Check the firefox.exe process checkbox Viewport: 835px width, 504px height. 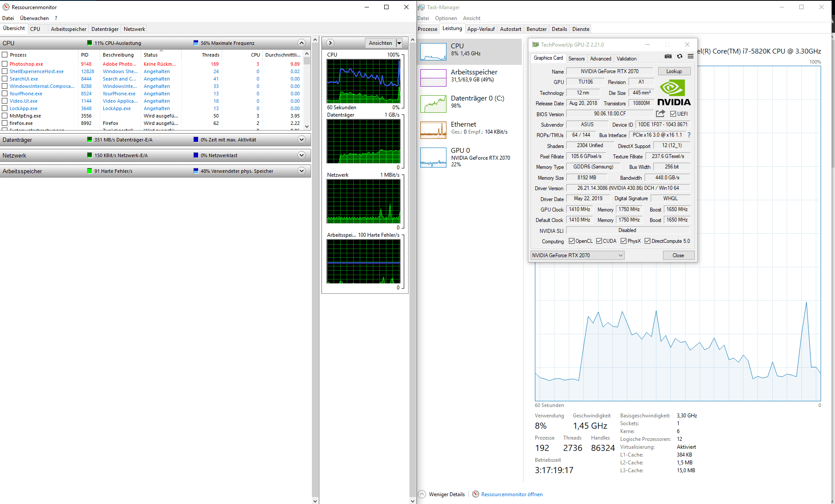(5, 123)
